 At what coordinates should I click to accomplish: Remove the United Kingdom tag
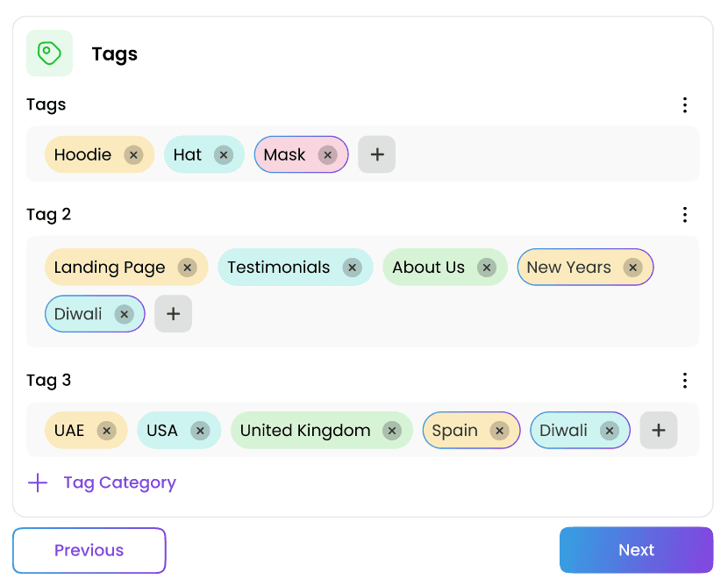tap(392, 431)
